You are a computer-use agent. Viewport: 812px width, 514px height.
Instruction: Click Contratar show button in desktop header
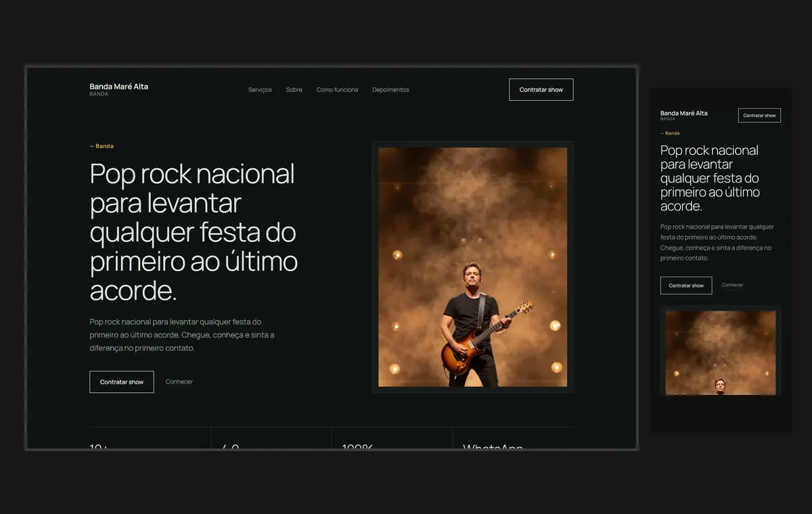pos(541,90)
